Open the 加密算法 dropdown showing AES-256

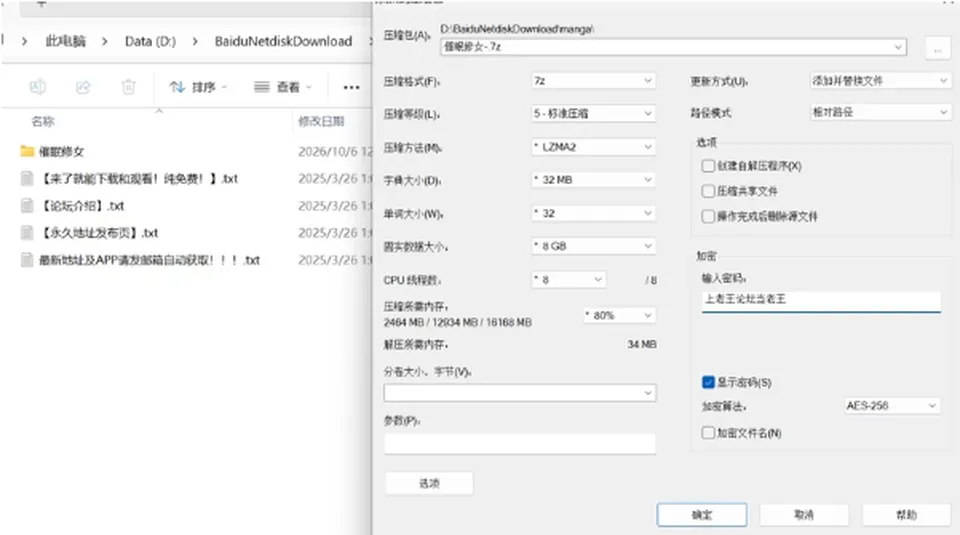[891, 405]
